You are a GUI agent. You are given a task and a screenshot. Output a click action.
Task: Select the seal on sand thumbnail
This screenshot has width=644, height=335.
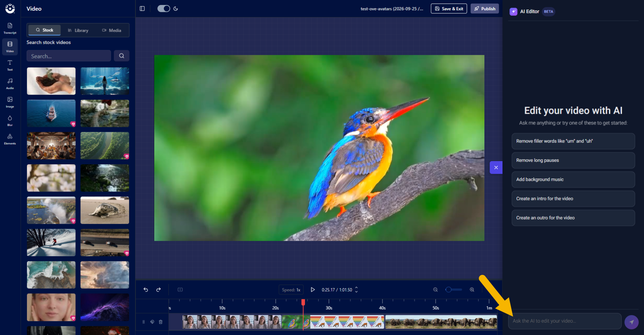105,210
